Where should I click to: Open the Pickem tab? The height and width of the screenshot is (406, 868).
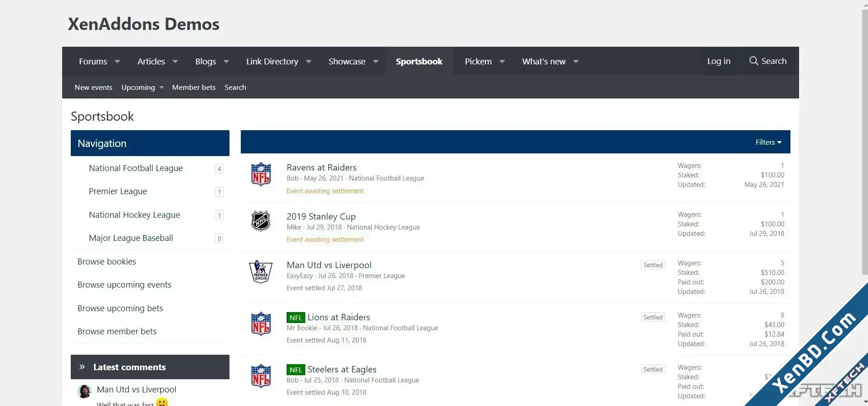(478, 61)
